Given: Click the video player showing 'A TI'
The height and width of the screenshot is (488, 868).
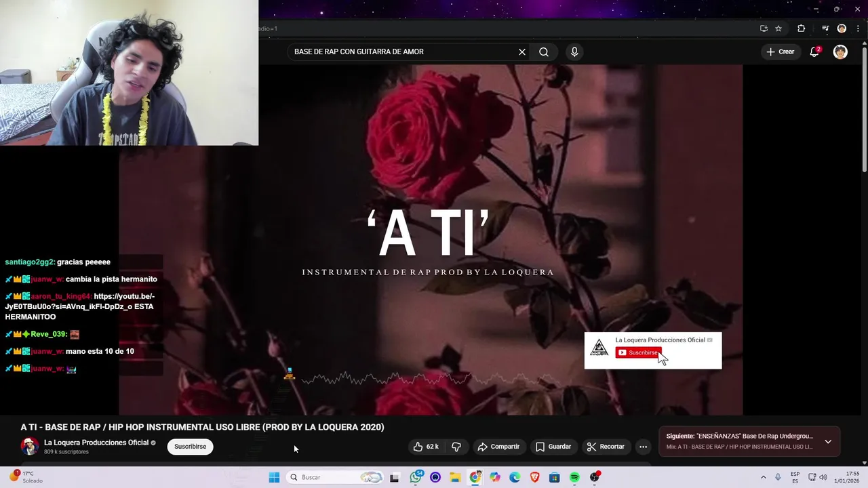Looking at the screenshot, I should 431,240.
